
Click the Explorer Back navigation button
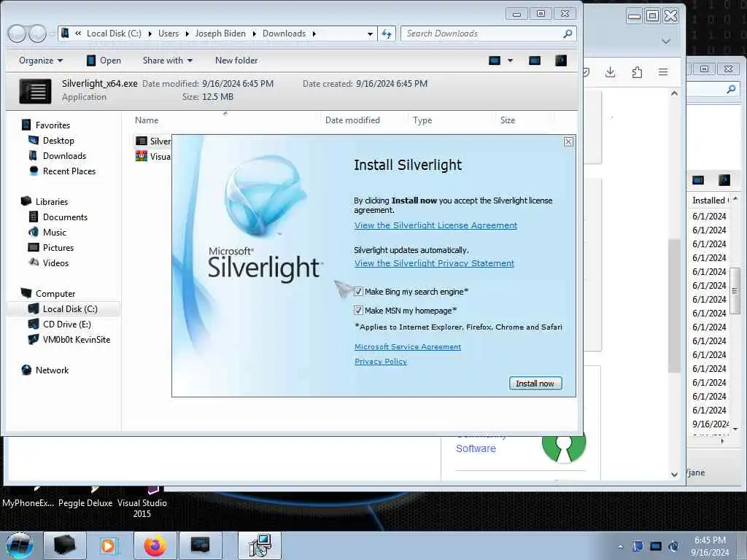tap(17, 34)
